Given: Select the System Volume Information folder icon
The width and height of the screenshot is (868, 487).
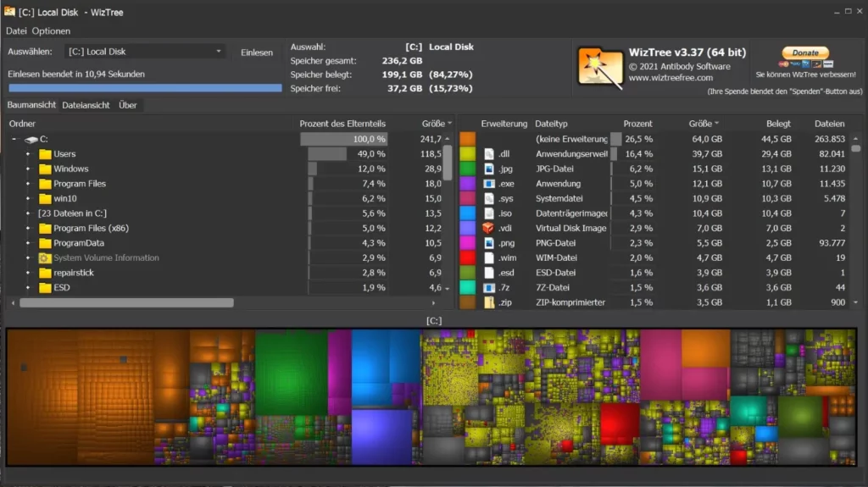Looking at the screenshot, I should pyautogui.click(x=45, y=258).
